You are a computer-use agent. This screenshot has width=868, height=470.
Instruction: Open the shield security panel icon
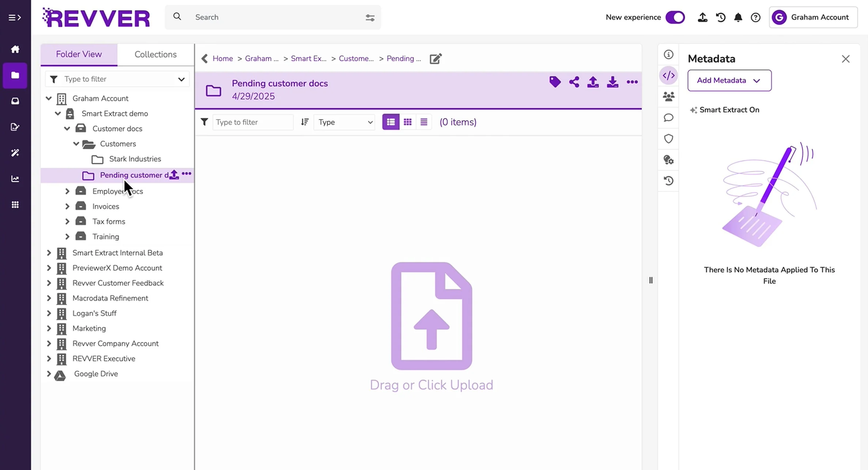(668, 139)
